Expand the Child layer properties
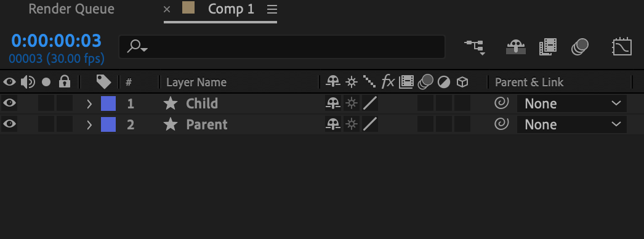Image resolution: width=644 pixels, height=239 pixels. (x=89, y=104)
